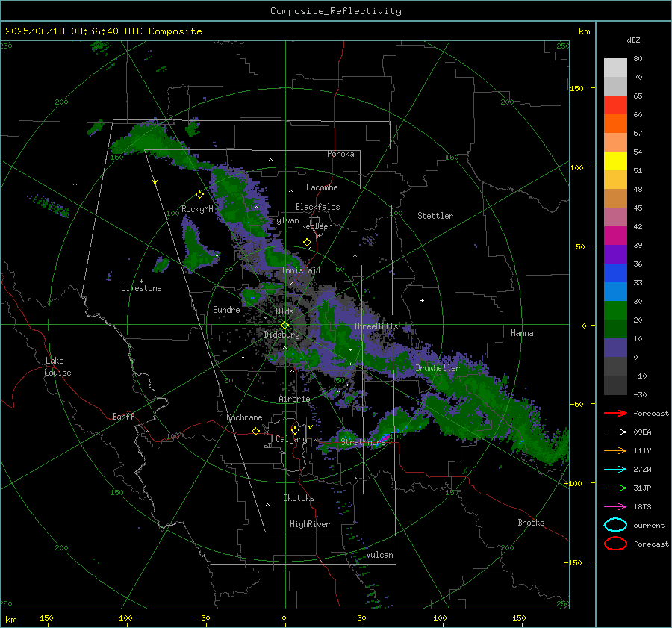
Task: Select the 33 dBZ blue swatch
Action: pos(615,273)
